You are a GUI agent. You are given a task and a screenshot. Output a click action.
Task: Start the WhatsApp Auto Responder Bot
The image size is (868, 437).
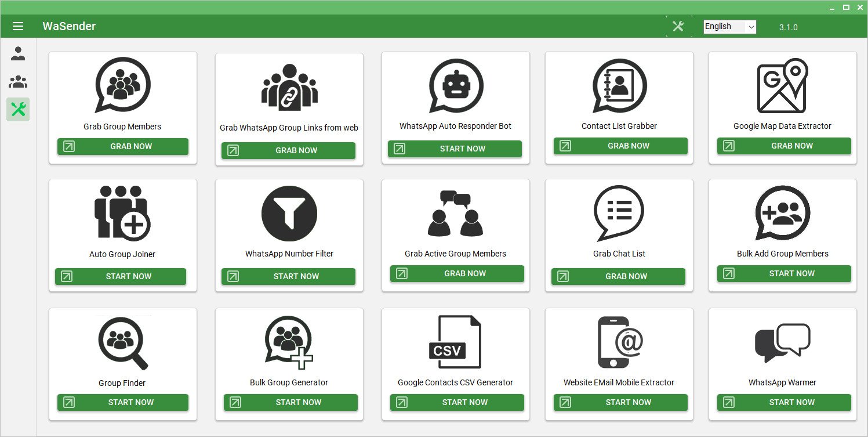pos(455,149)
